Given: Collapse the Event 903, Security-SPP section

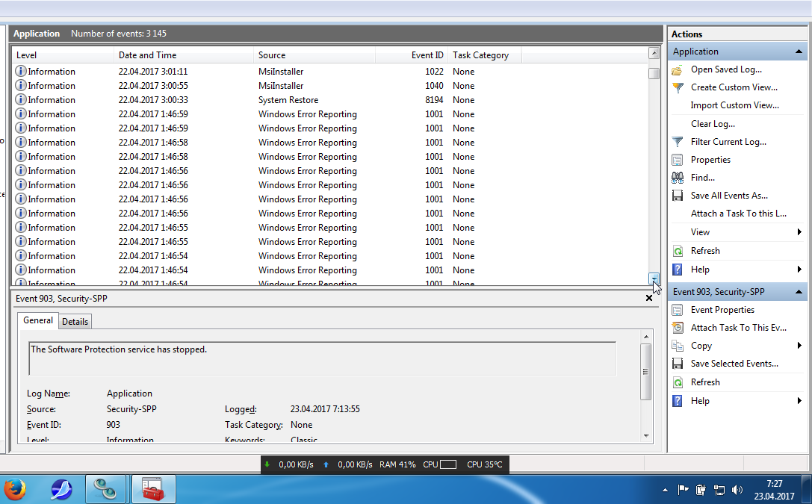Looking at the screenshot, I should [x=798, y=292].
